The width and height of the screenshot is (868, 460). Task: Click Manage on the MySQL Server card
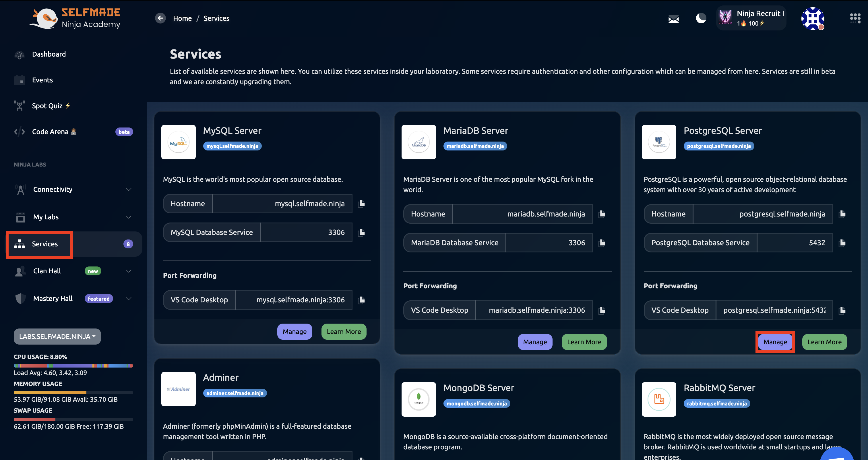[x=294, y=332]
